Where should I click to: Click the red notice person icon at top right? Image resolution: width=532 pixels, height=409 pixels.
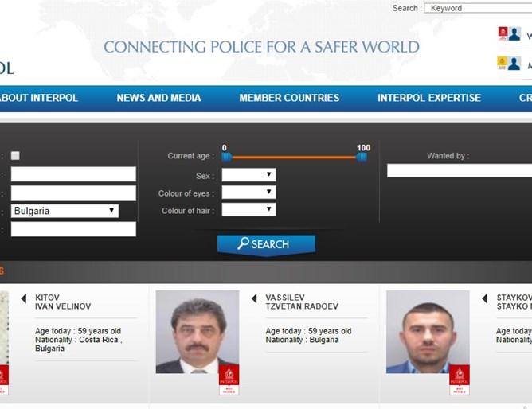(509, 33)
